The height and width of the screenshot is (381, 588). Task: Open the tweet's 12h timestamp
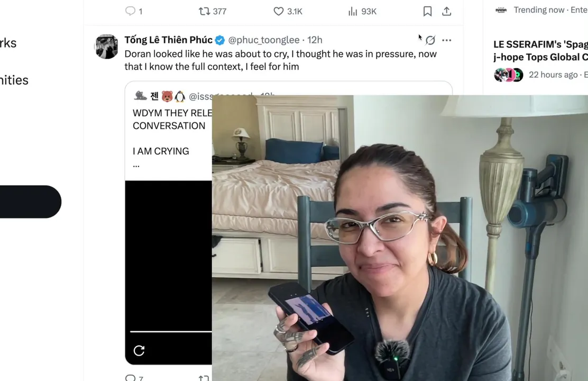(315, 40)
